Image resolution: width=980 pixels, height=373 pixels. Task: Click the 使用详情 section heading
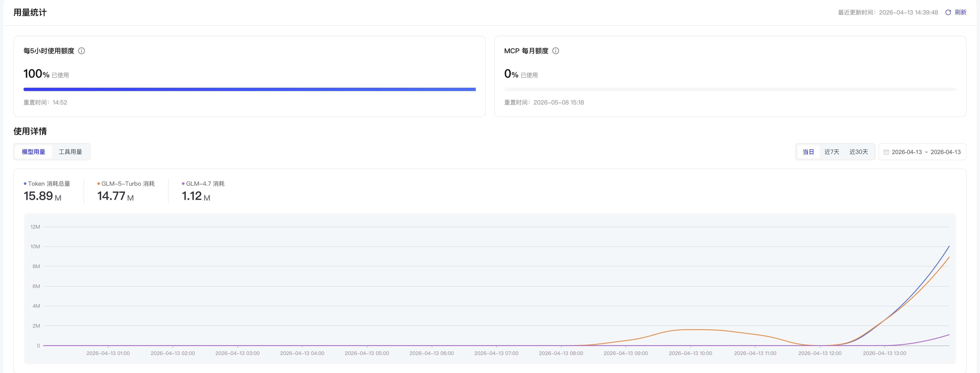click(x=30, y=131)
